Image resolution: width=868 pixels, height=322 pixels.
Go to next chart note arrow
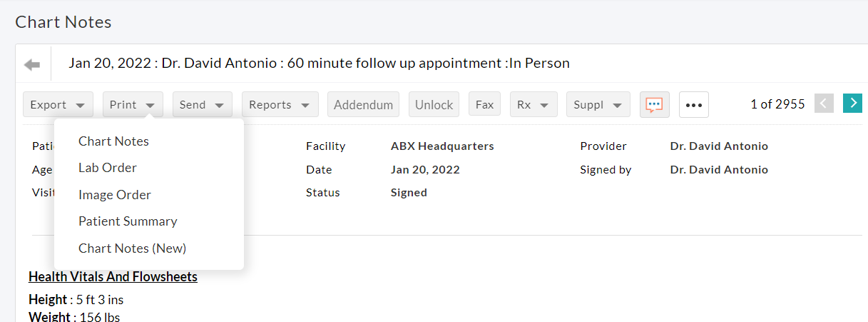pyautogui.click(x=852, y=104)
